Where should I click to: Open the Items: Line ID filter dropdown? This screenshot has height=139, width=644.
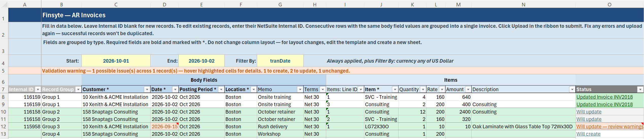[x=361, y=89]
